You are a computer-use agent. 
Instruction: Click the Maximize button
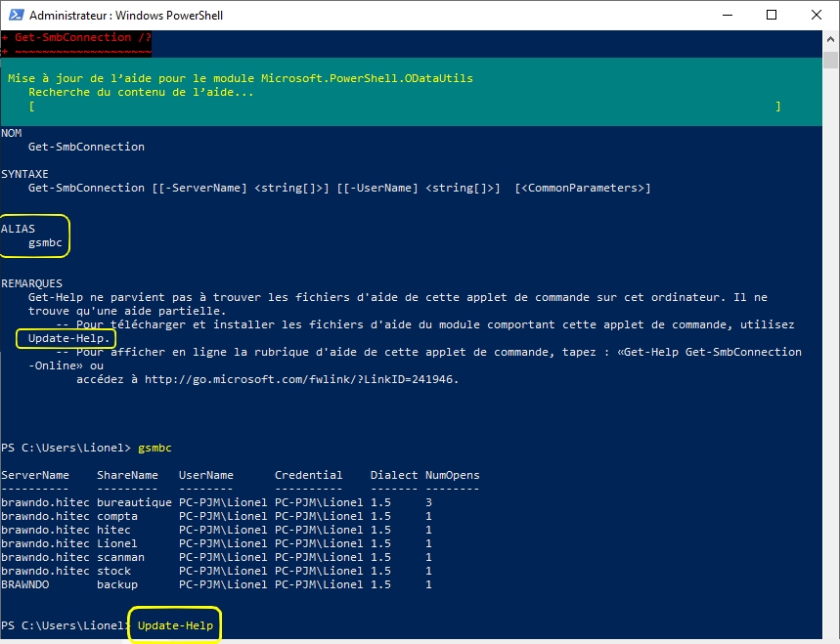[x=772, y=15]
